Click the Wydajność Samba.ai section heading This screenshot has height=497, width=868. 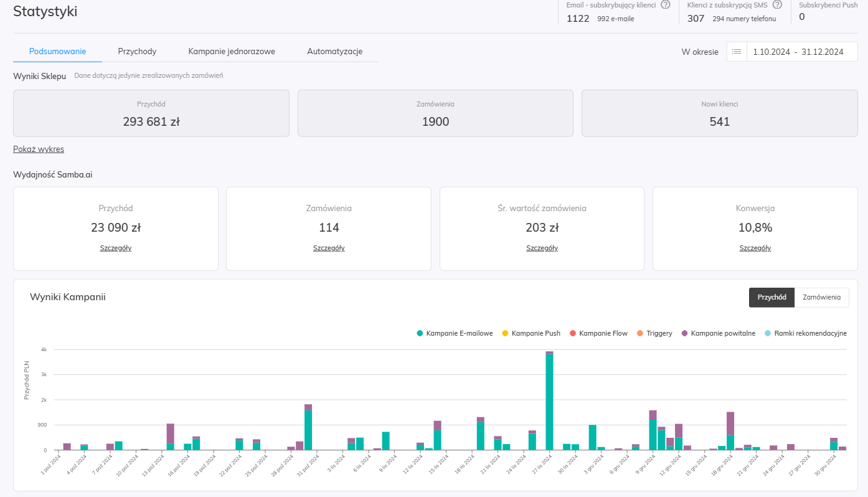pos(53,174)
